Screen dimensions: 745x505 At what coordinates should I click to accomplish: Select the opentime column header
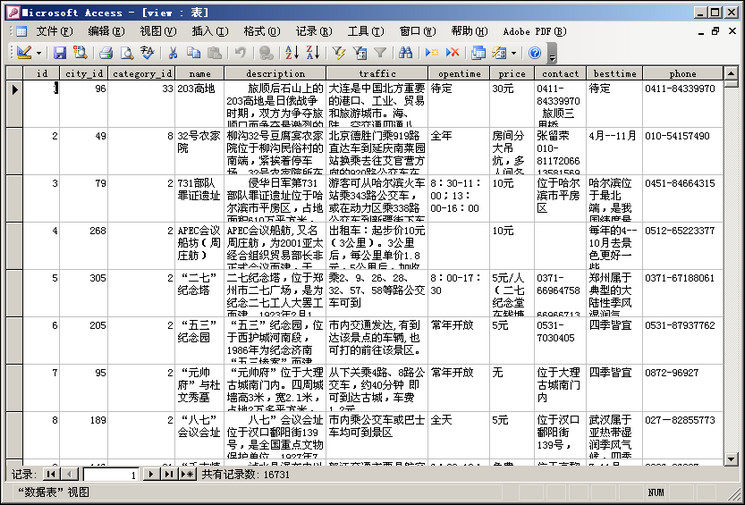coord(459,73)
